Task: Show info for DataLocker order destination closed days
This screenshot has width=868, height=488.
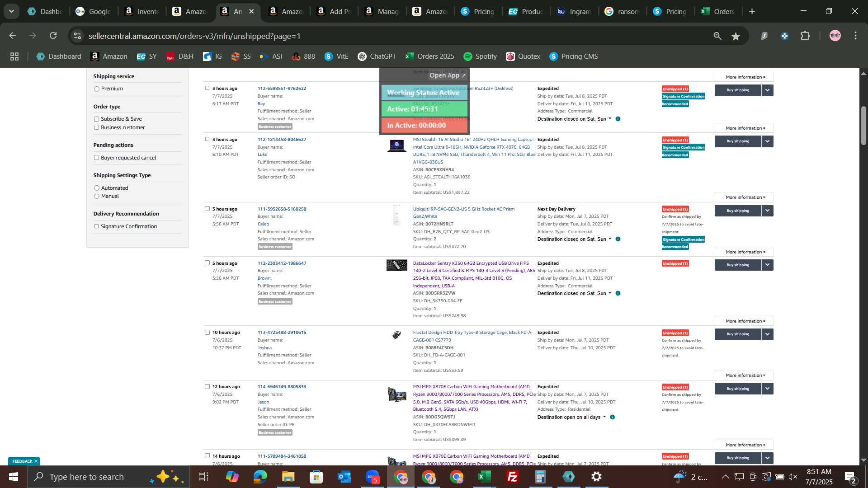Action: coord(618,293)
